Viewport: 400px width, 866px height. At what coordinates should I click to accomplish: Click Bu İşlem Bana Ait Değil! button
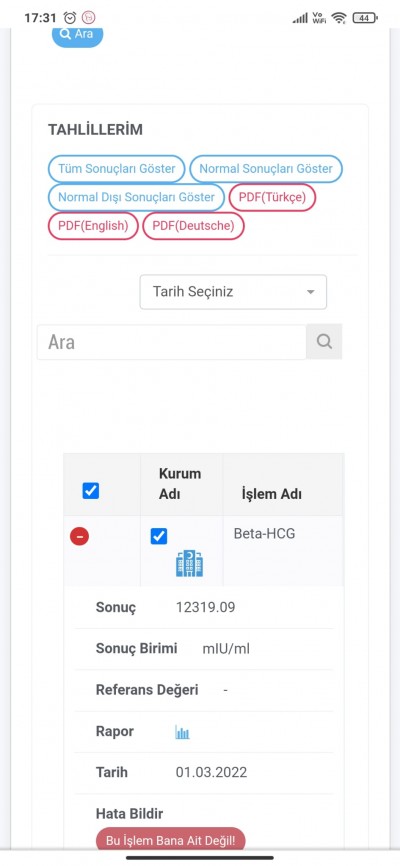[x=171, y=841]
